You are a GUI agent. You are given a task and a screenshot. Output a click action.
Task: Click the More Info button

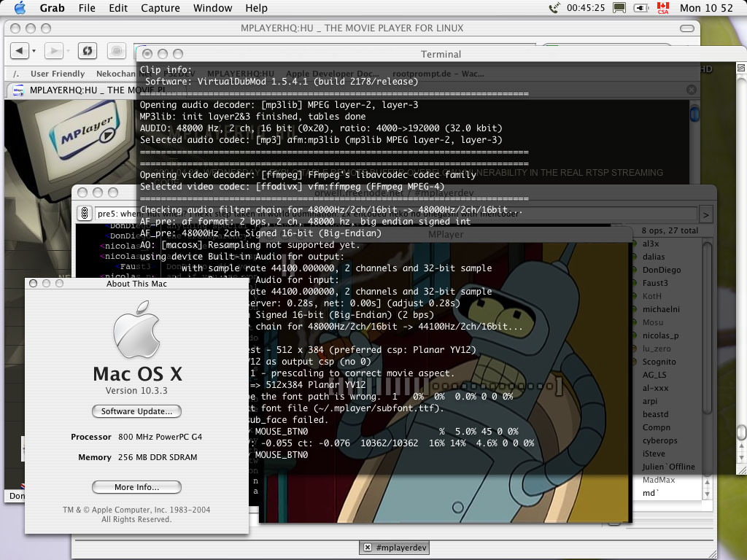[x=136, y=487]
